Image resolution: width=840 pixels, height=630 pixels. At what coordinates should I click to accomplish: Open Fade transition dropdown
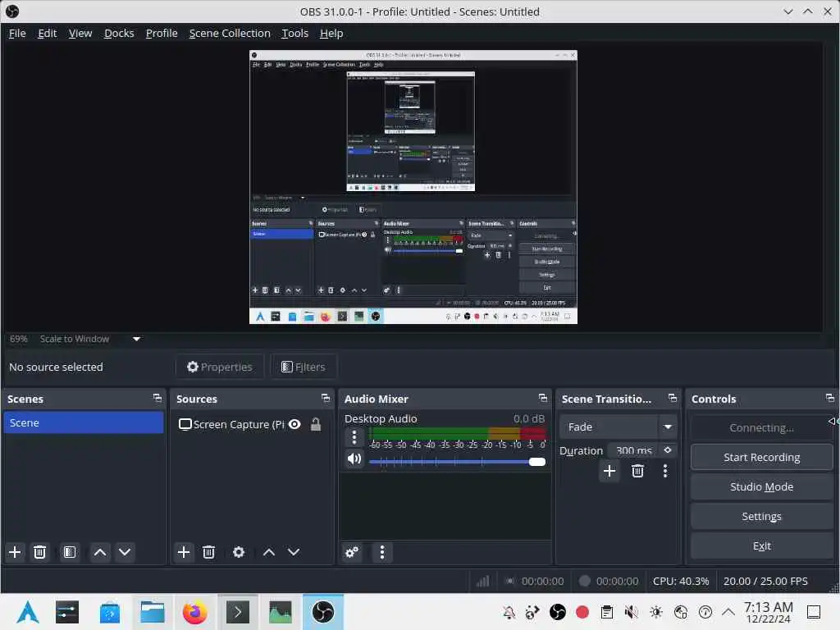[x=618, y=427]
